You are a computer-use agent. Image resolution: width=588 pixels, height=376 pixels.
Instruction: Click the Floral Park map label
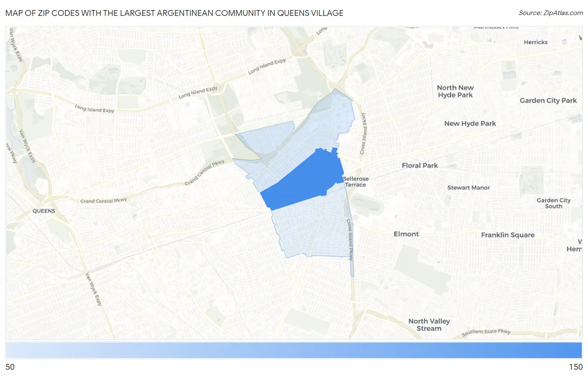coord(419,166)
